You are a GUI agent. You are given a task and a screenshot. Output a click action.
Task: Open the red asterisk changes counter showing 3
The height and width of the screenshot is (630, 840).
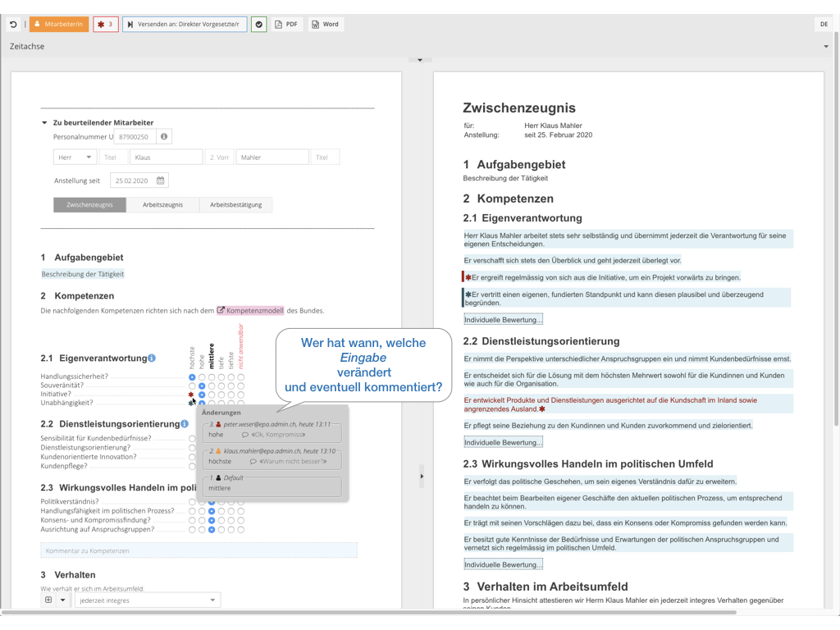[x=106, y=24]
